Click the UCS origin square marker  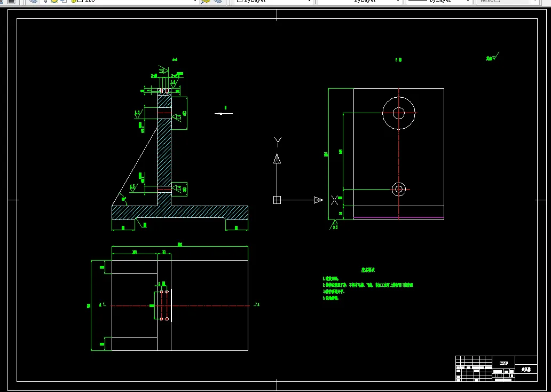[277, 200]
